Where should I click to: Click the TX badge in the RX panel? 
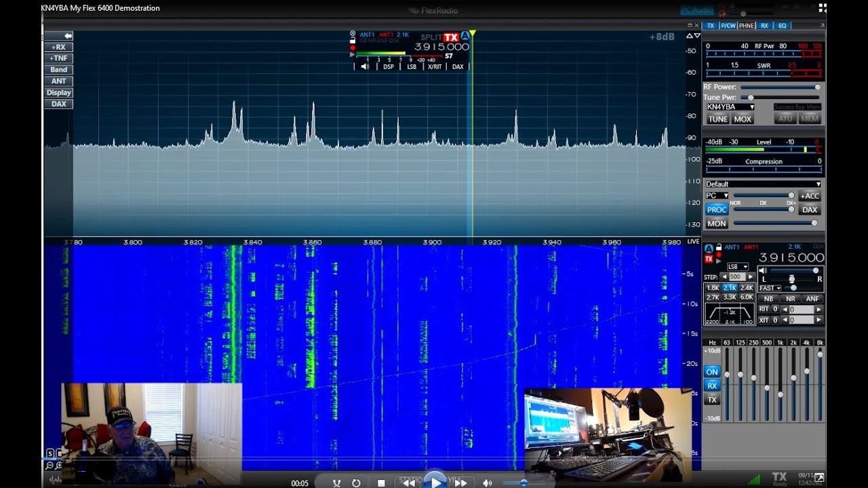[x=709, y=259]
